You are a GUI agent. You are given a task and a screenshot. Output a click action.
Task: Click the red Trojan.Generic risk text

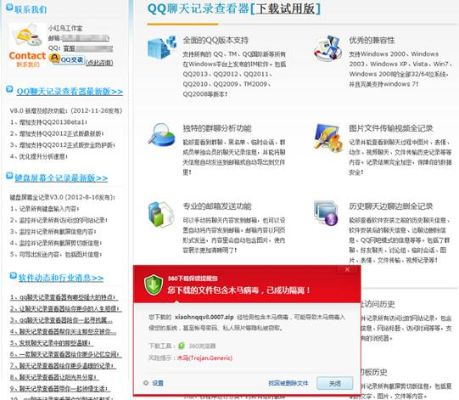click(x=204, y=358)
